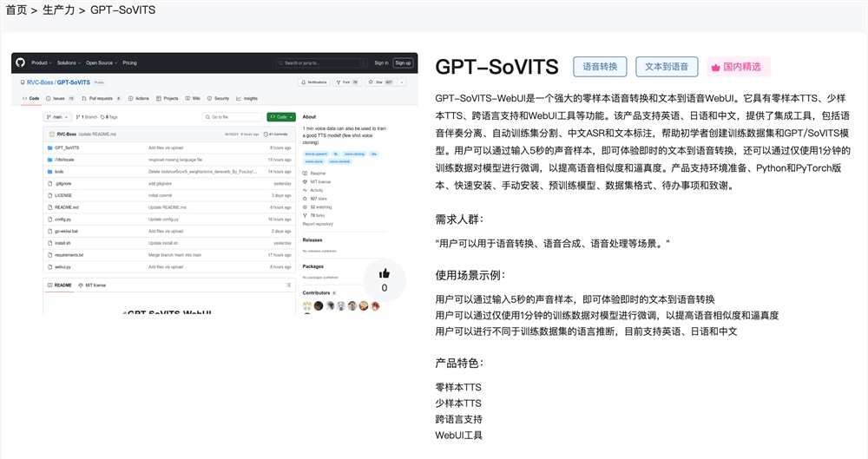
Task: Click the 少样本TTS feature line
Action: [x=458, y=403]
